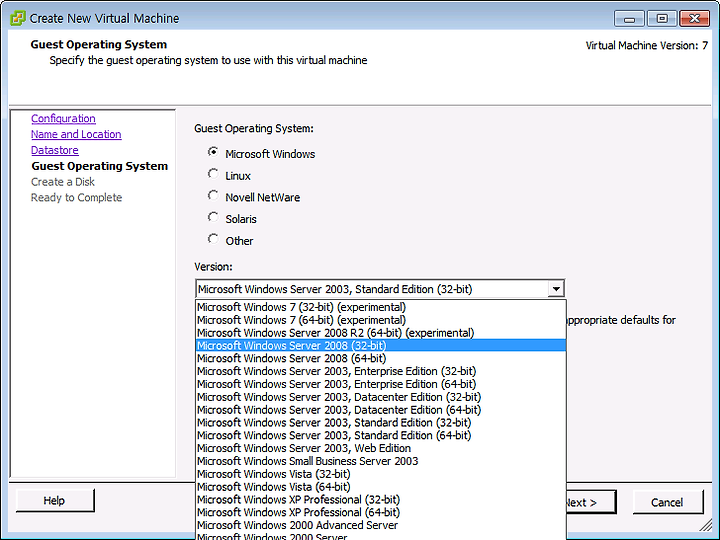
Task: Pick Windows Server 2003, Enterprise Edition (32-bit)
Action: point(380,371)
